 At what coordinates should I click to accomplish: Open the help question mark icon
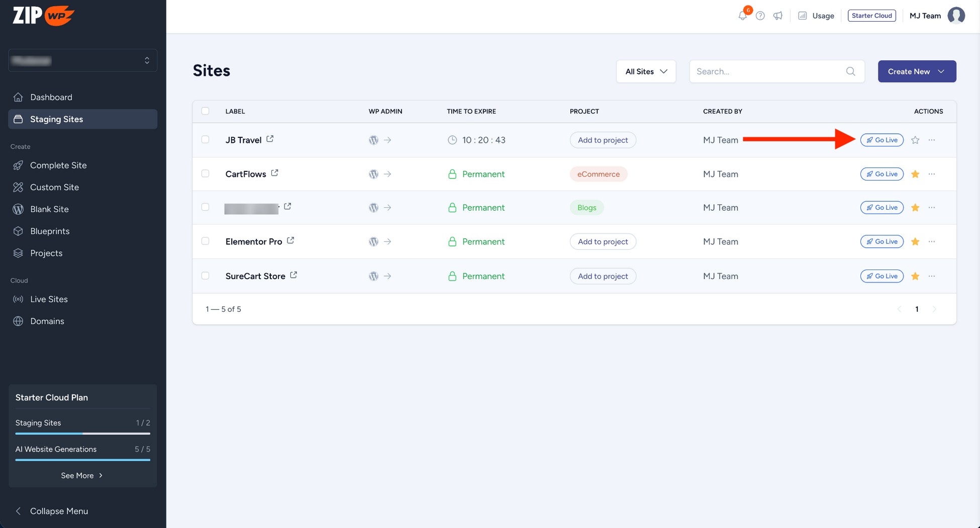click(760, 16)
